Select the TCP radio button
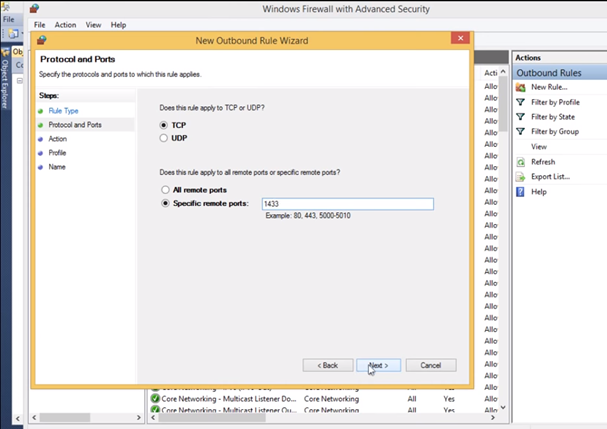 (x=164, y=125)
